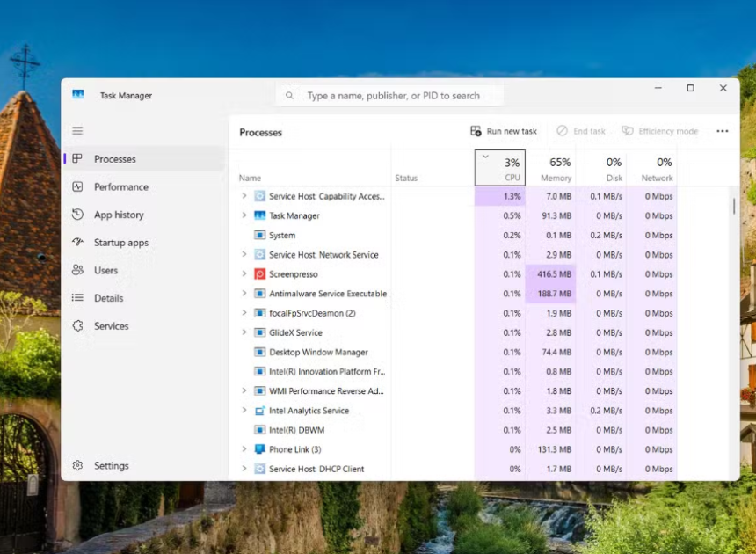Expand Service Host: DHCP Client row

click(244, 468)
